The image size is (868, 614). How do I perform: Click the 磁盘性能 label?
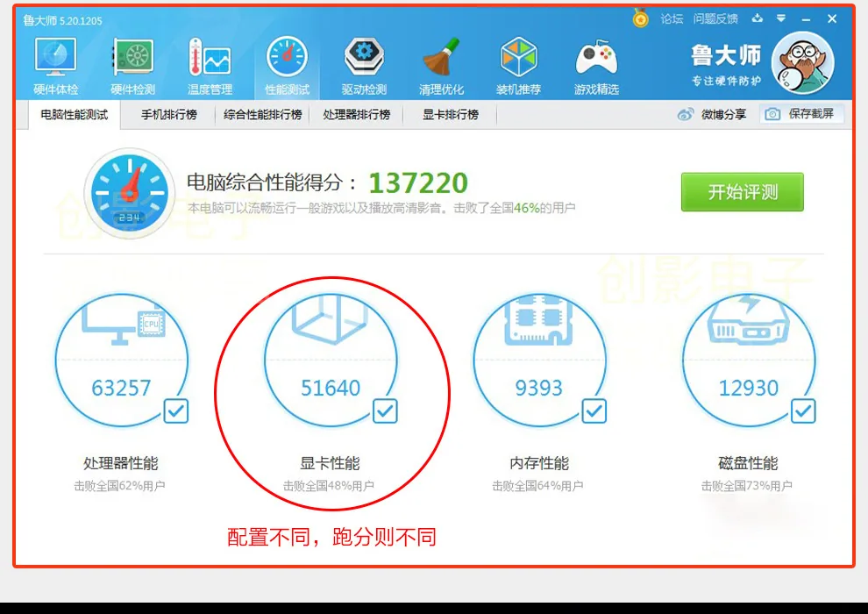pyautogui.click(x=749, y=463)
